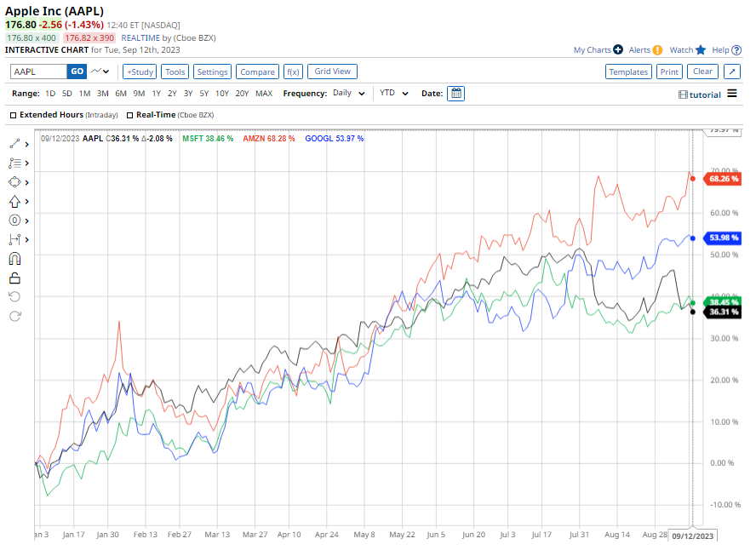Redo the last chart action
The width and height of the screenshot is (756, 550).
pos(15,316)
